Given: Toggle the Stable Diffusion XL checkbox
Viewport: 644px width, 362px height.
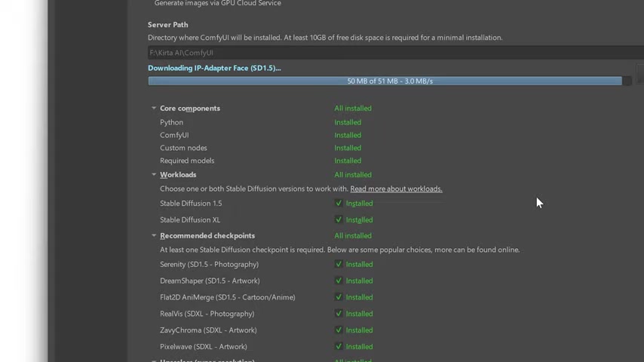Looking at the screenshot, I should pos(339,219).
